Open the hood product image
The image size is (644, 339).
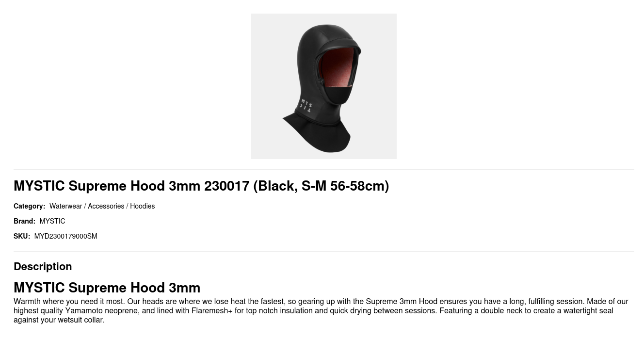point(324,86)
